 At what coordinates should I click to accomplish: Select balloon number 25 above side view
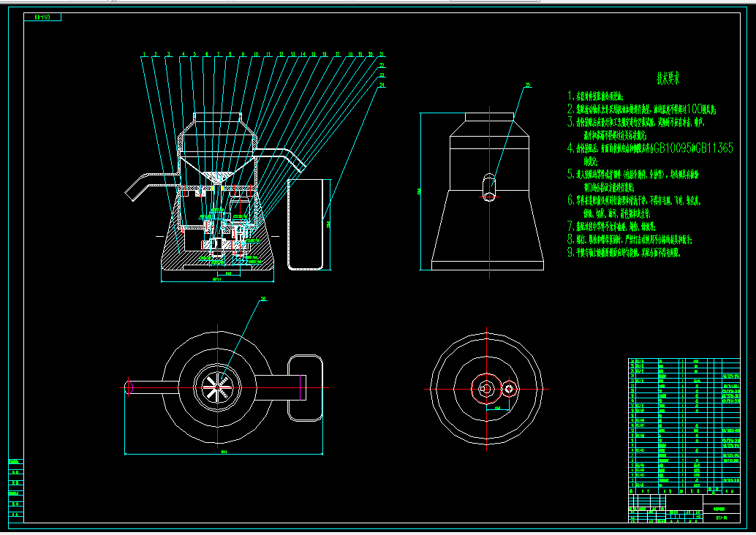click(528, 86)
